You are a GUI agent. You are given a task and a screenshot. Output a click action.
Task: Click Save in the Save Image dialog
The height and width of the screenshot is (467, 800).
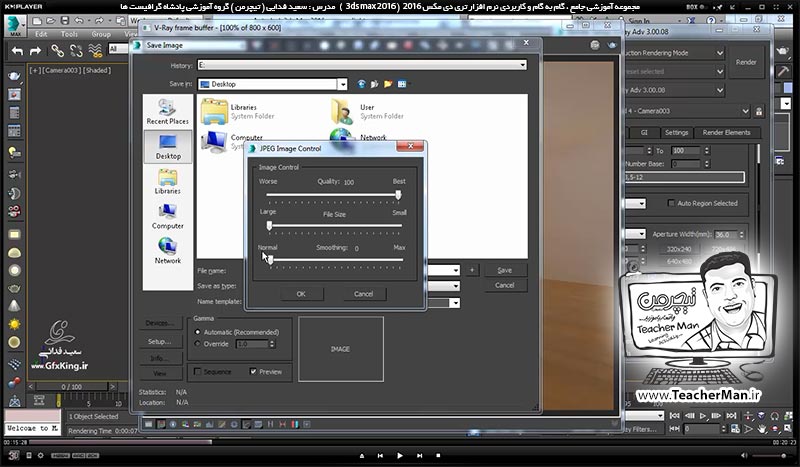[x=505, y=271]
